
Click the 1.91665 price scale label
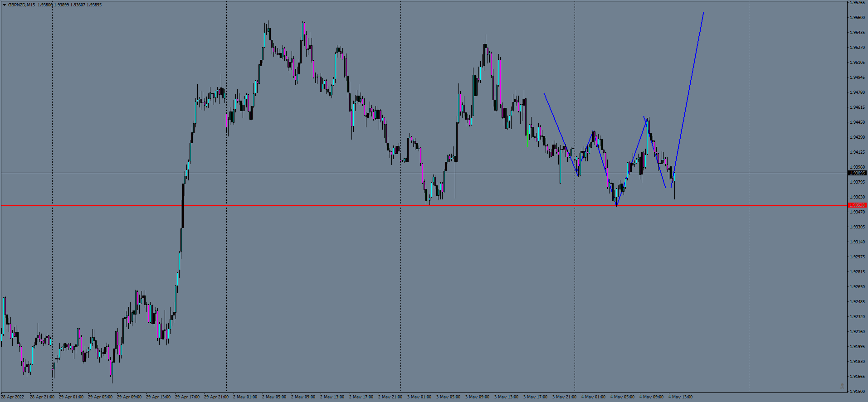coord(857,377)
